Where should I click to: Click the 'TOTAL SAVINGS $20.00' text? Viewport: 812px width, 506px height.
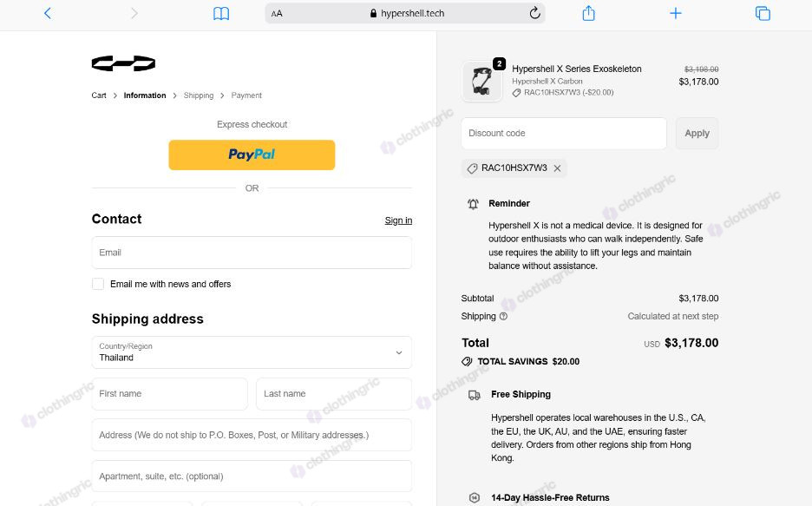(x=528, y=362)
